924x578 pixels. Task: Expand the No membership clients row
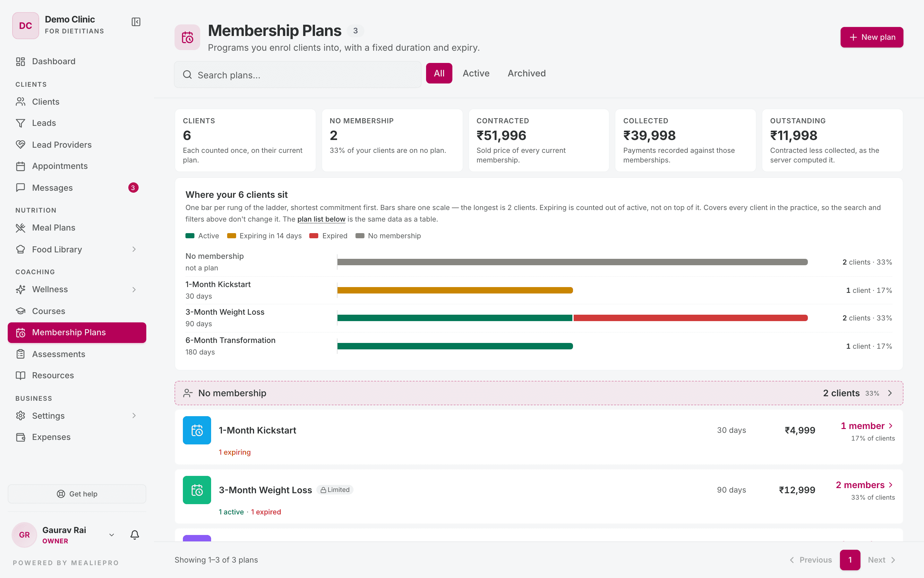click(539, 393)
